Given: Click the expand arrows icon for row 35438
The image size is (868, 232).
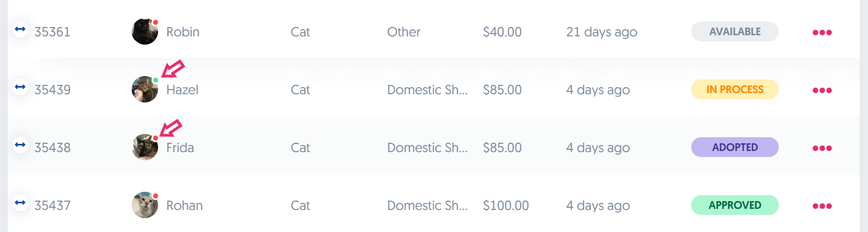Looking at the screenshot, I should [20, 145].
